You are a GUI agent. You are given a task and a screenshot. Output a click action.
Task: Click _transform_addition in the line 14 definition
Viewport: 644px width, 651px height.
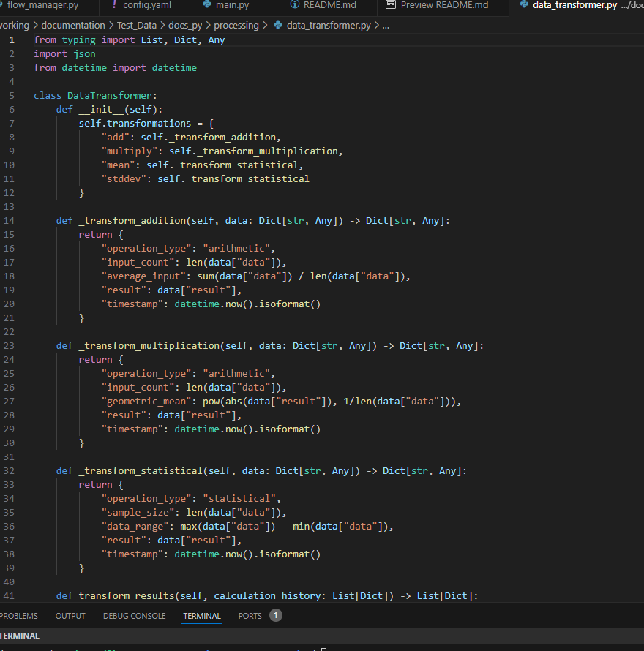132,220
